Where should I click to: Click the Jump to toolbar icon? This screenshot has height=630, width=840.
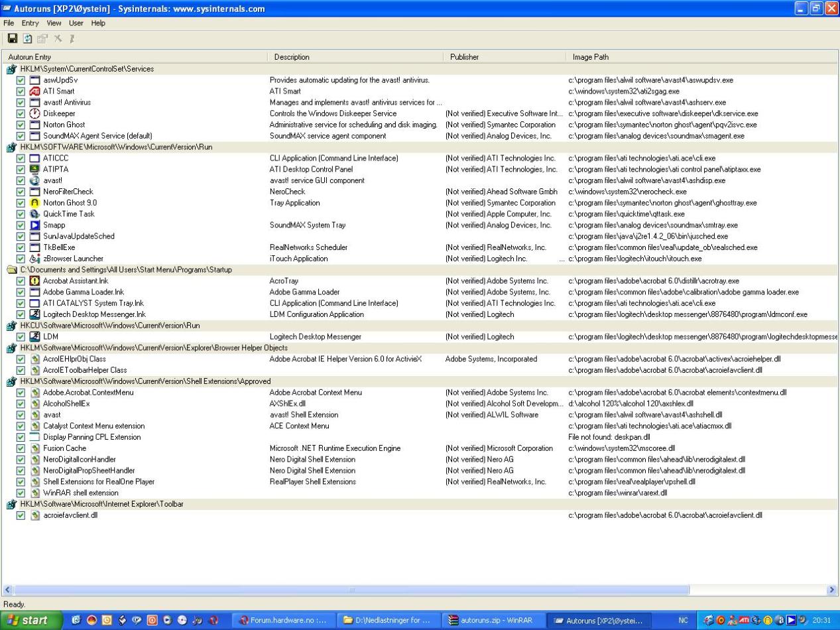(x=72, y=39)
